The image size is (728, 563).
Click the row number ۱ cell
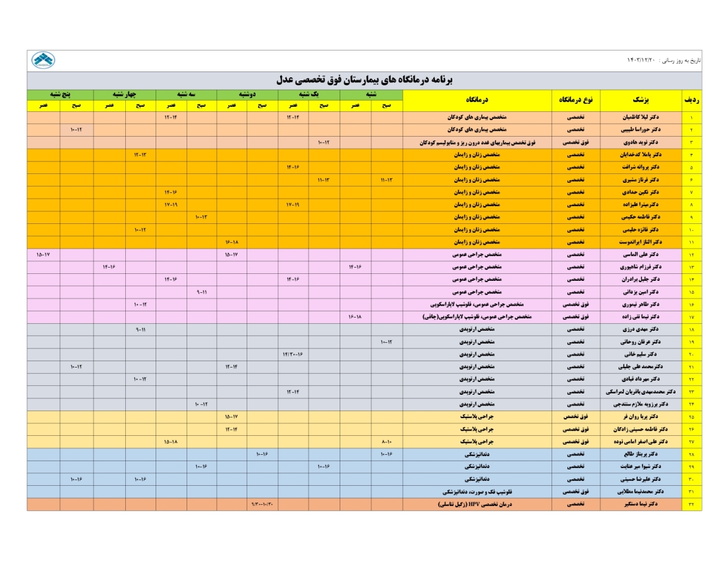click(691, 118)
